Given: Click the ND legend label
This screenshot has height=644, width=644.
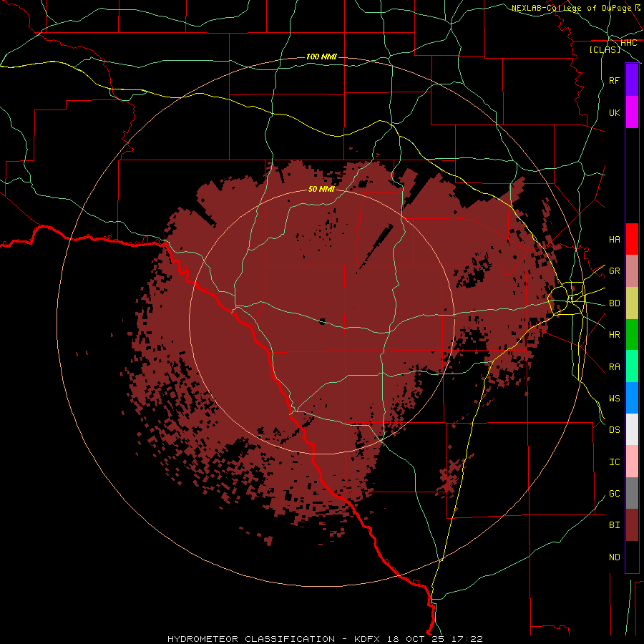Looking at the screenshot, I should click(614, 557).
